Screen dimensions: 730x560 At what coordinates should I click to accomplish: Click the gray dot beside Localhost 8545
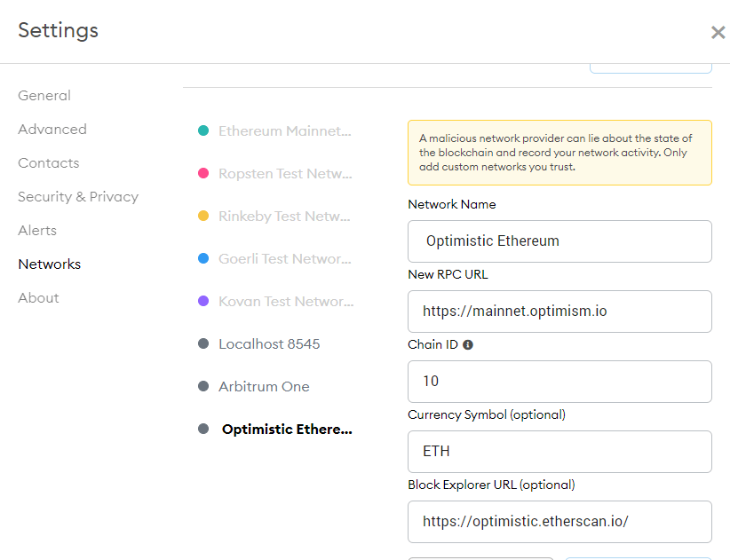tap(202, 343)
